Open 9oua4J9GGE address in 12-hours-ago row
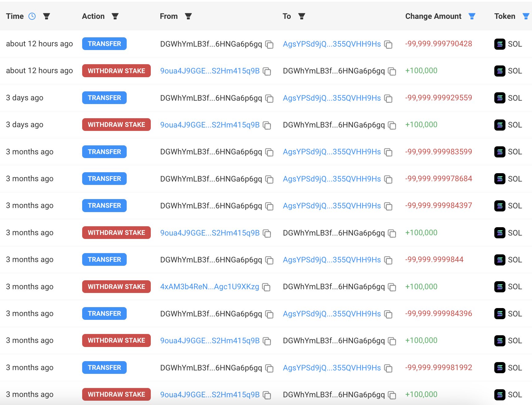This screenshot has height=405, width=532. coord(210,71)
